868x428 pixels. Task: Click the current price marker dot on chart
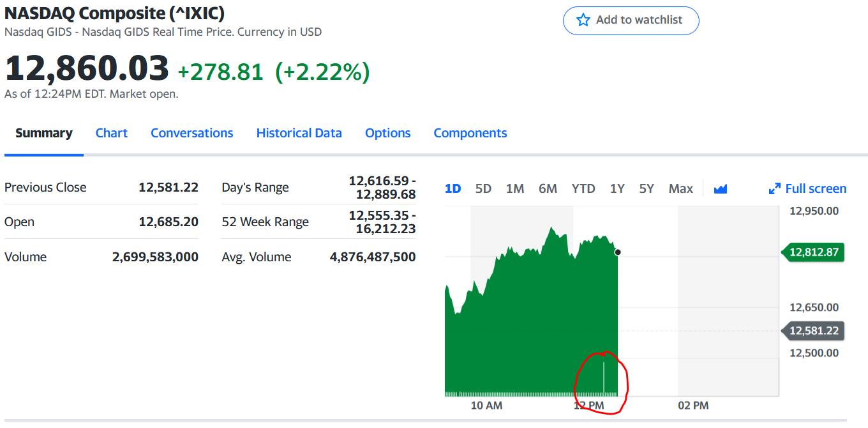pyautogui.click(x=617, y=252)
